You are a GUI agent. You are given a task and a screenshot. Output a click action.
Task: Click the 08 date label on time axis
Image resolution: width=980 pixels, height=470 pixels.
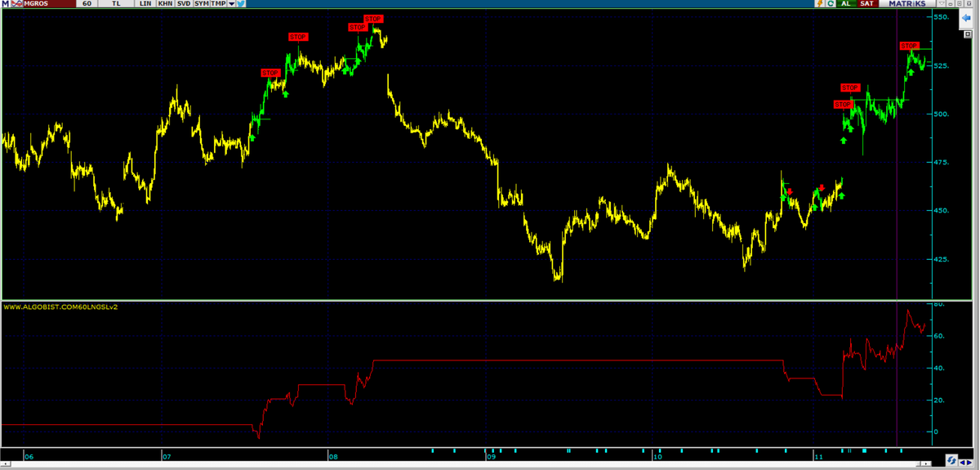click(x=333, y=457)
